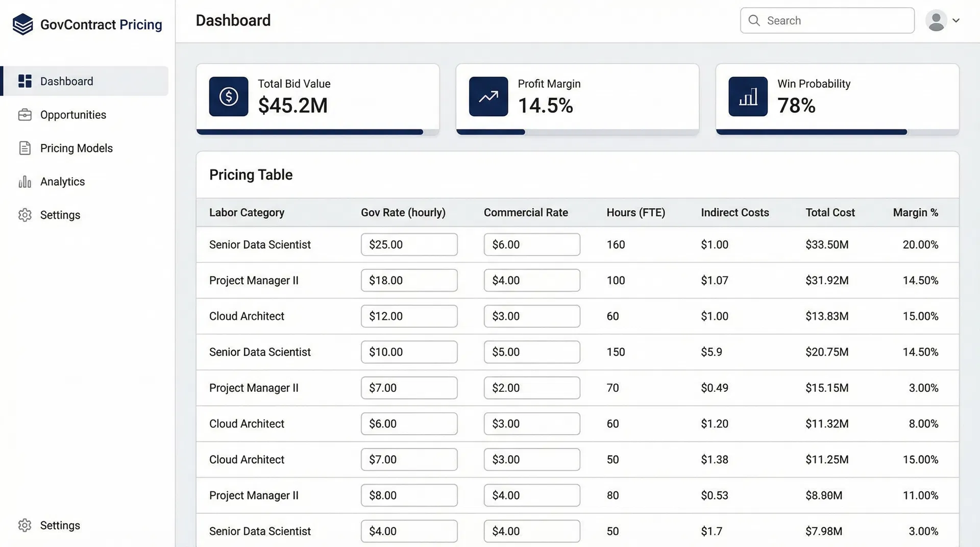The image size is (980, 547).
Task: Expand the user account dropdown
Action: pos(957,20)
